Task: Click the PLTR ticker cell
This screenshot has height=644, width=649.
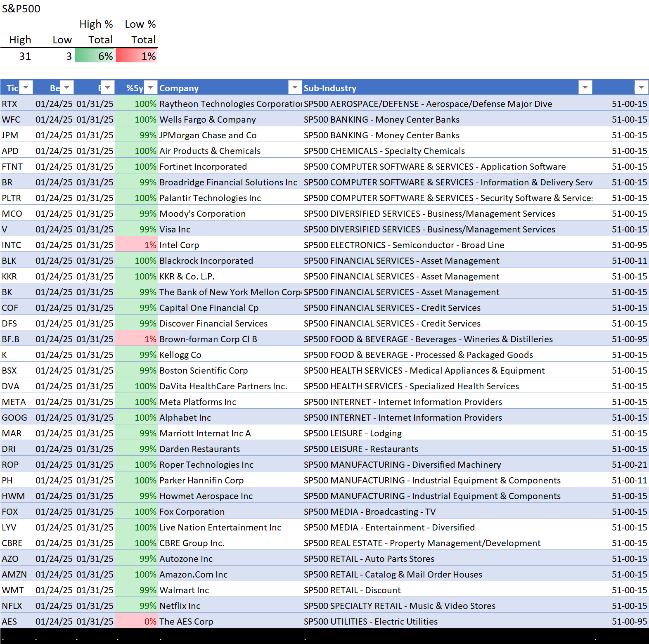Action: pyautogui.click(x=17, y=198)
